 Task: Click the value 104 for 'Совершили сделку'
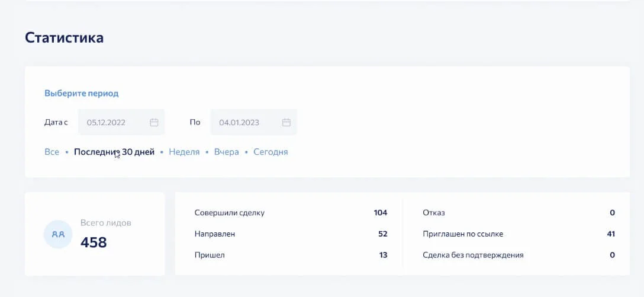(381, 213)
